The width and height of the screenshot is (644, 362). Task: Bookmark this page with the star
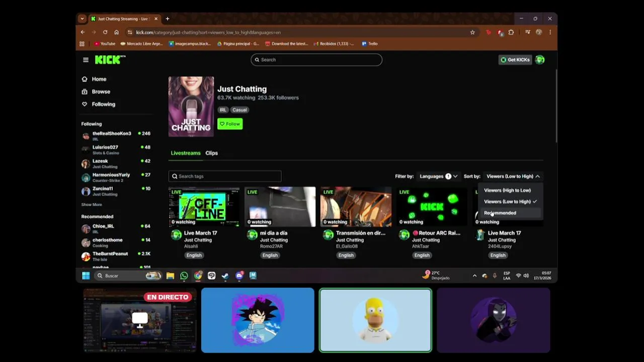click(x=472, y=32)
